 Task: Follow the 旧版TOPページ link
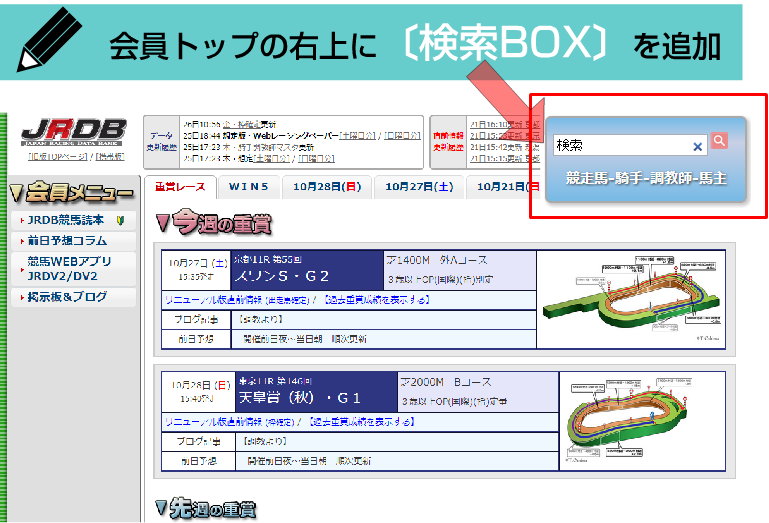58,157
